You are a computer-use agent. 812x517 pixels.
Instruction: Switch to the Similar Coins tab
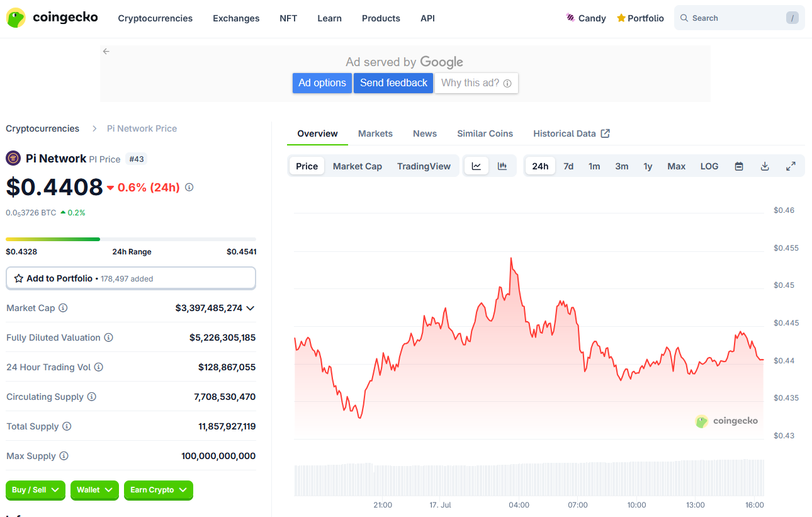click(485, 134)
